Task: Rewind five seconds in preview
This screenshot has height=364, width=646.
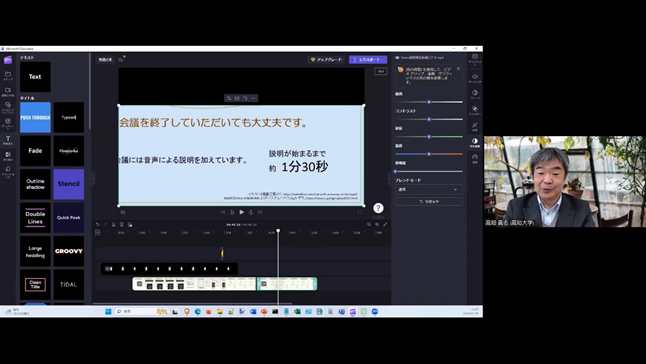Action: [232, 212]
